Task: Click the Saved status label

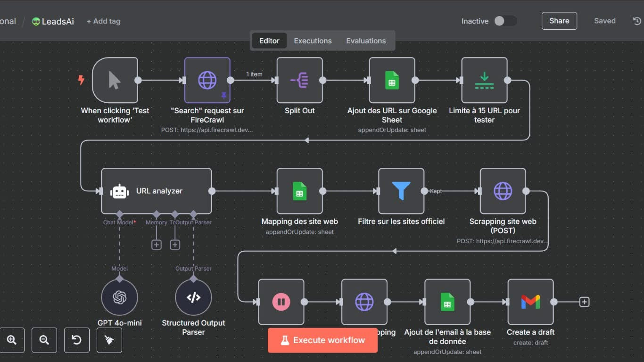Action: tap(605, 21)
